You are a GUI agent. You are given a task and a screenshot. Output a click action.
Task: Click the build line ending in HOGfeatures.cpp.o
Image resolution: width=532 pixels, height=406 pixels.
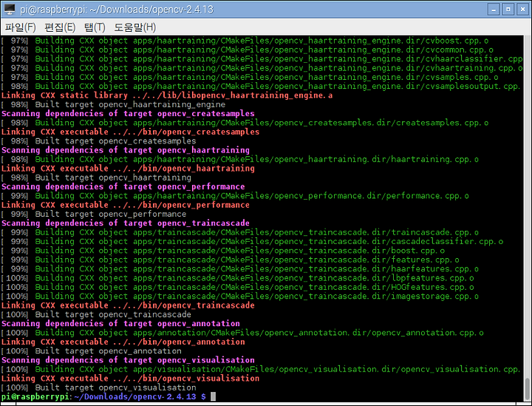tap(237, 287)
